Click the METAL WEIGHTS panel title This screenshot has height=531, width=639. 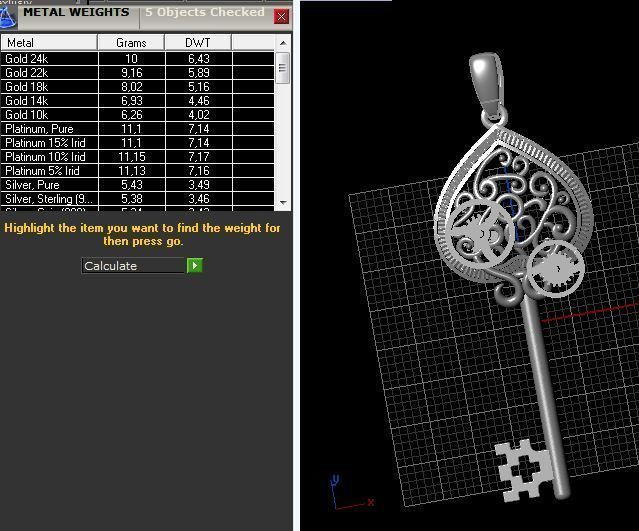(76, 13)
